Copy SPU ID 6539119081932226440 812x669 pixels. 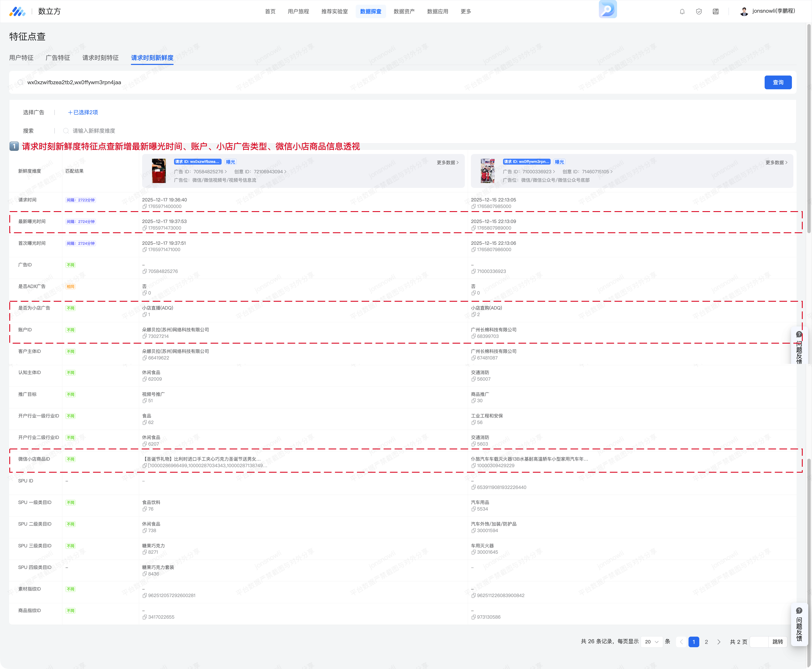(x=473, y=487)
